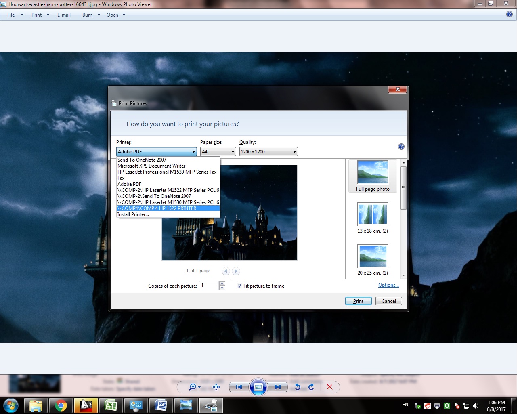Click the rotate clockwise icon
Screen dimensions: 520x420
point(311,387)
